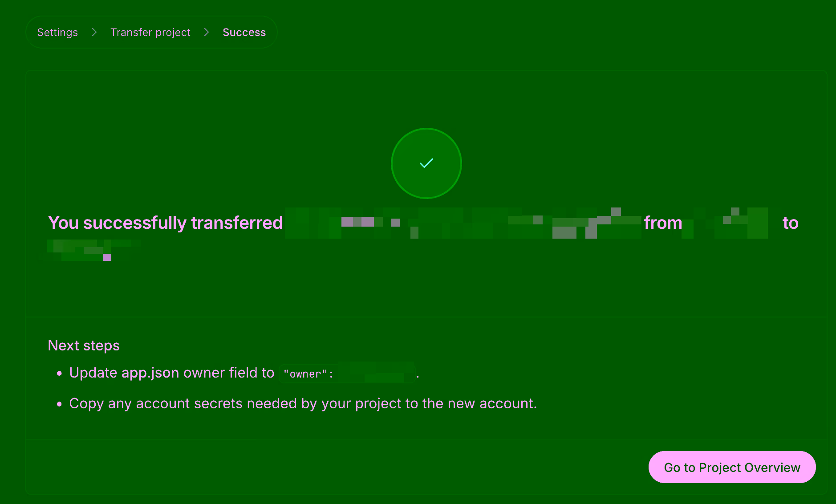This screenshot has width=836, height=504.
Task: Open Settings from the breadcrumb
Action: [x=57, y=32]
